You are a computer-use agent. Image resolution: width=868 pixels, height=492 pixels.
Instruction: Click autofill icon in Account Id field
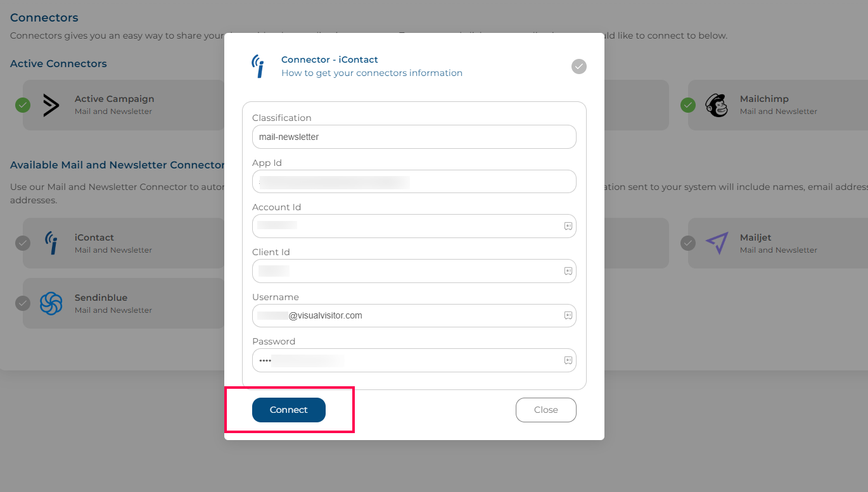[568, 226]
